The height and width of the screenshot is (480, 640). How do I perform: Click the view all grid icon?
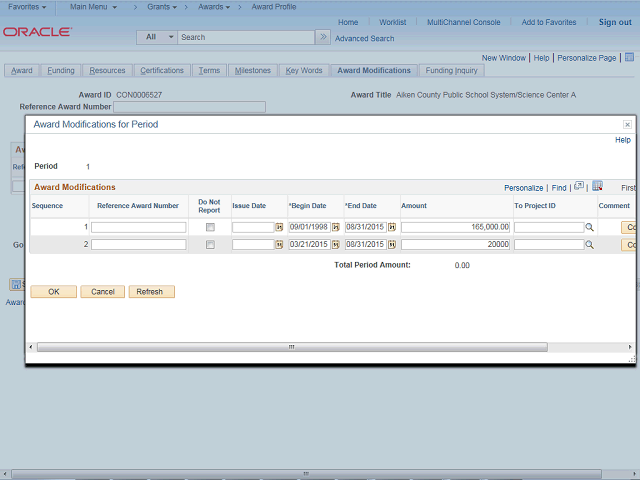579,186
